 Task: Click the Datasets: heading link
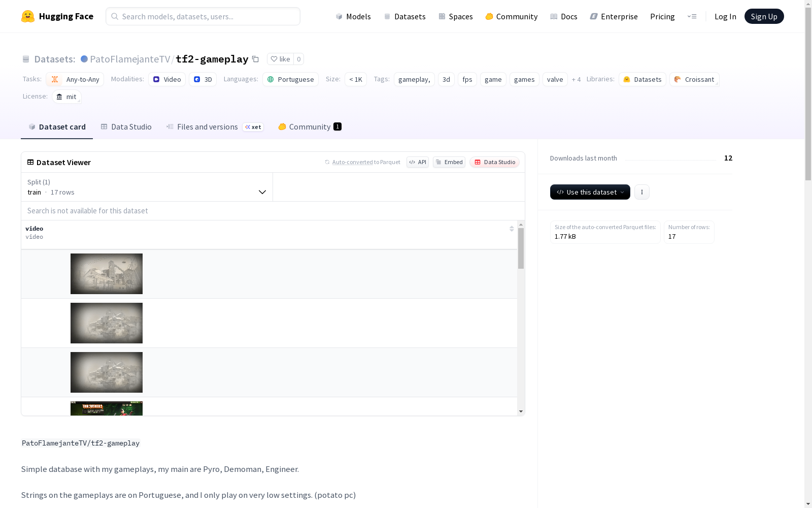[55, 59]
